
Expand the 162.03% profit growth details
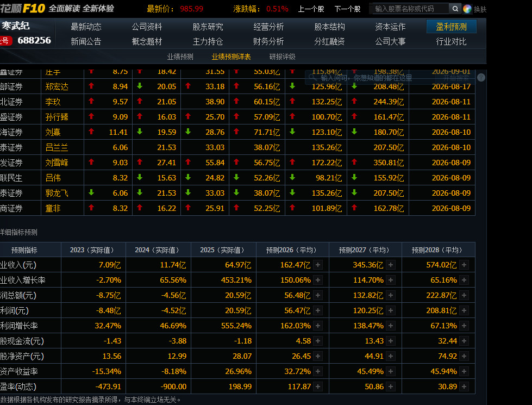pyautogui.click(x=318, y=326)
